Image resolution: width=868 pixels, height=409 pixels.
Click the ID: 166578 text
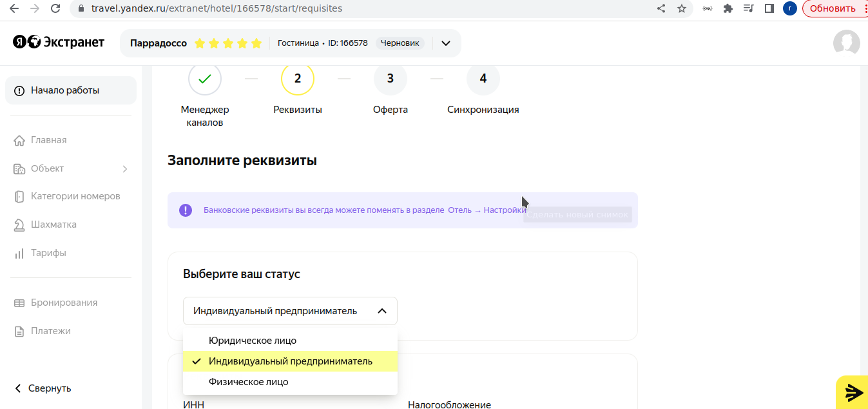[348, 43]
